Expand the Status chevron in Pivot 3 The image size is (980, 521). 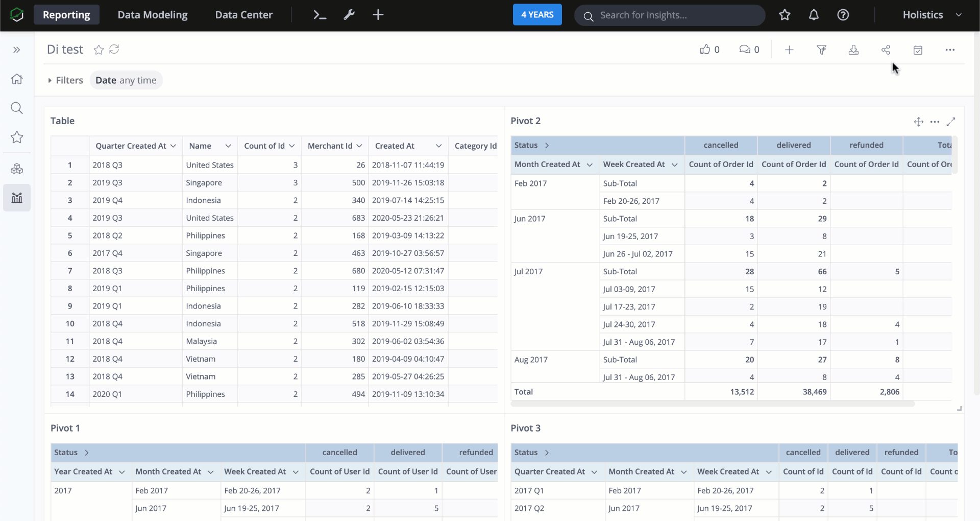[547, 453]
